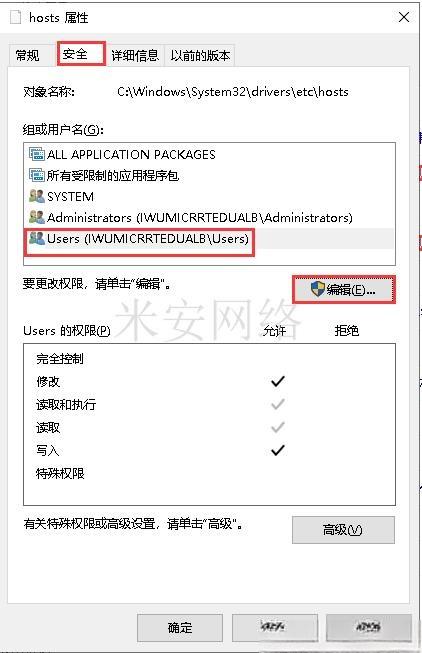Switch to the 详细信息 tab
The image size is (422, 653).
click(x=135, y=55)
